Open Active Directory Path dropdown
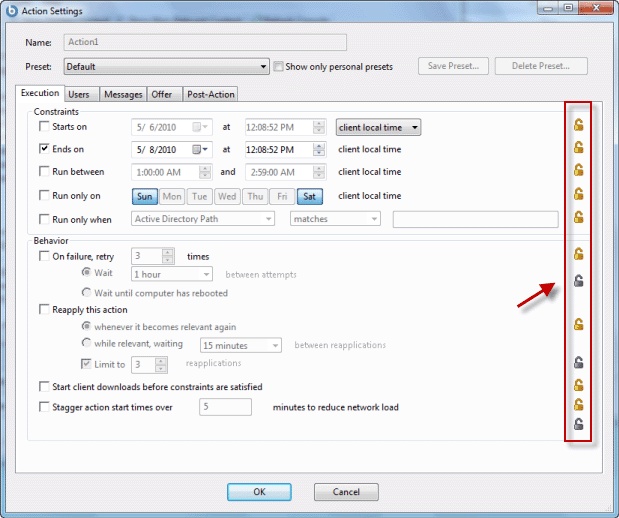Screen dimensions: 619x518 203,219
